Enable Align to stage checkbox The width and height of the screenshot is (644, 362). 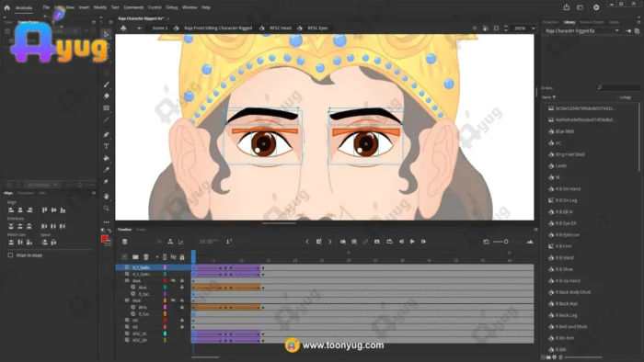click(10, 255)
